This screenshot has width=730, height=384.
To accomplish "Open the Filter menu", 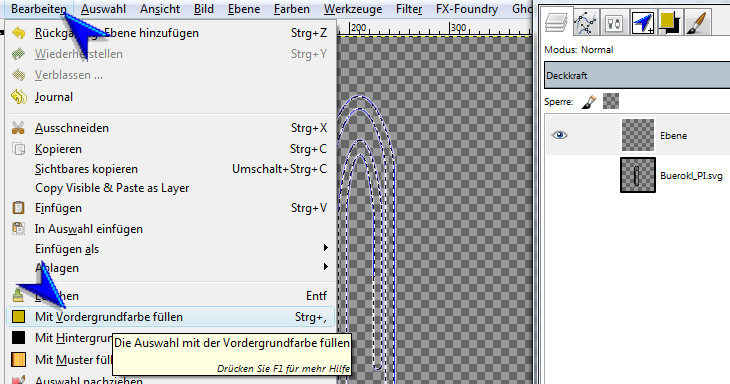I will tap(409, 9).
